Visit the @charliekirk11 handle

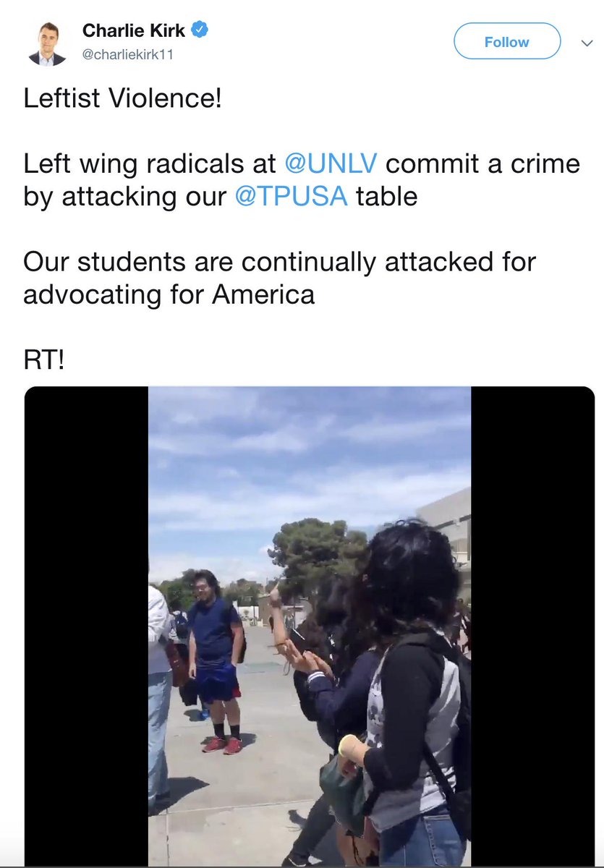pos(128,55)
